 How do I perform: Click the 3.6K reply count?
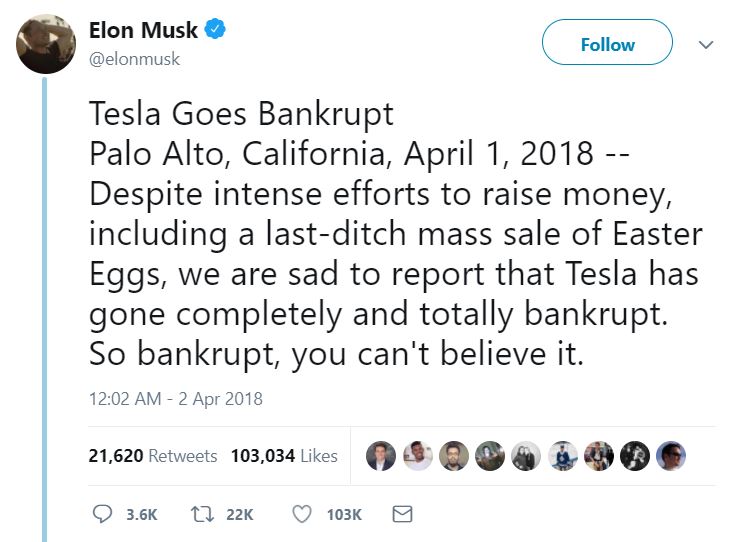[141, 515]
